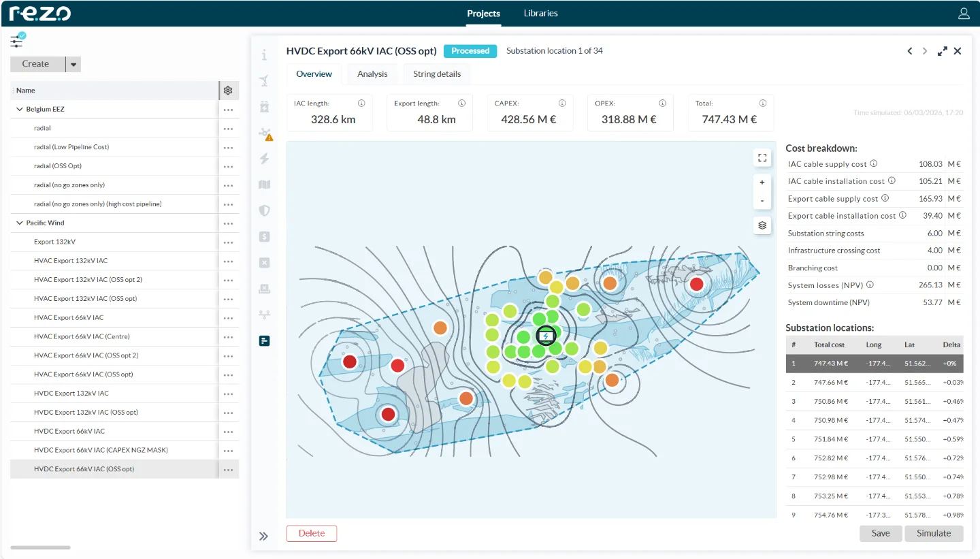Screen dimensions: 980x559
Task: Show info tooltip for IAC length
Action: click(361, 103)
